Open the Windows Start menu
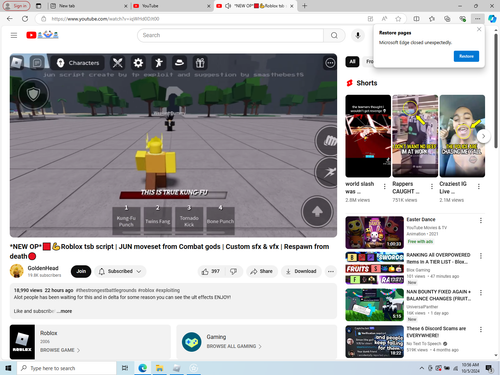This screenshot has width=500, height=375. tap(8, 368)
